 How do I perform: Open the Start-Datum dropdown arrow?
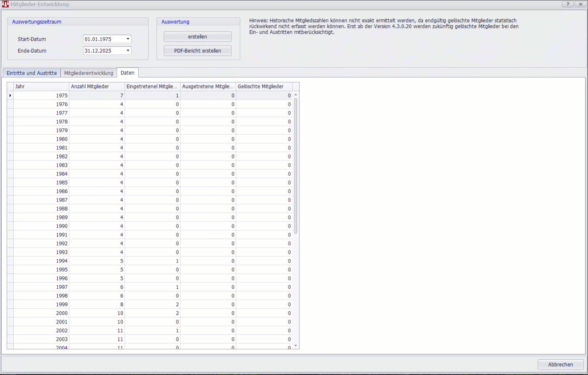[128, 39]
